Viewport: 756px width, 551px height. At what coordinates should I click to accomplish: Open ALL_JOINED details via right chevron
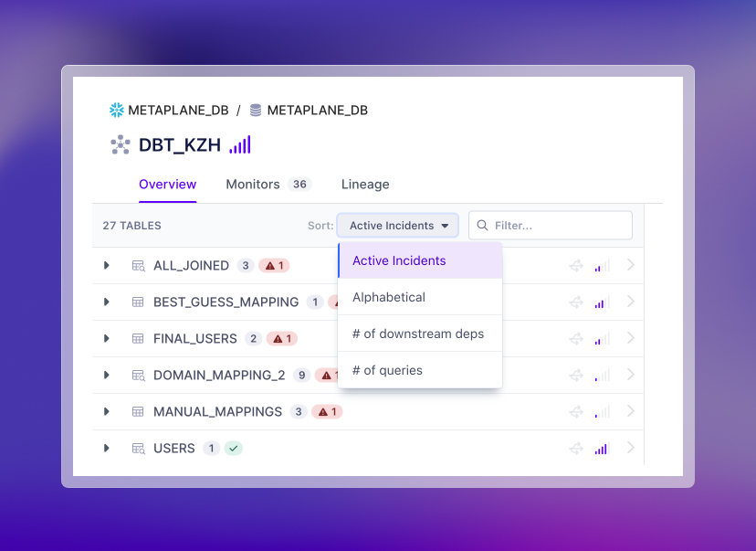click(x=631, y=265)
